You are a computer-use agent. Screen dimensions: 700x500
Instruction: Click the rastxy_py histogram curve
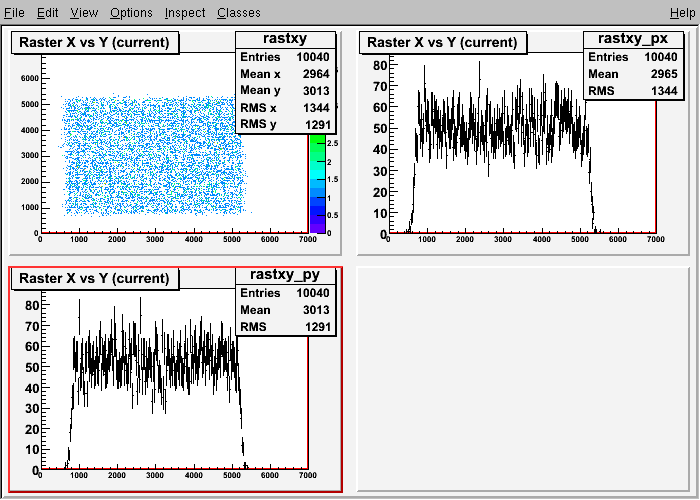pos(156,384)
